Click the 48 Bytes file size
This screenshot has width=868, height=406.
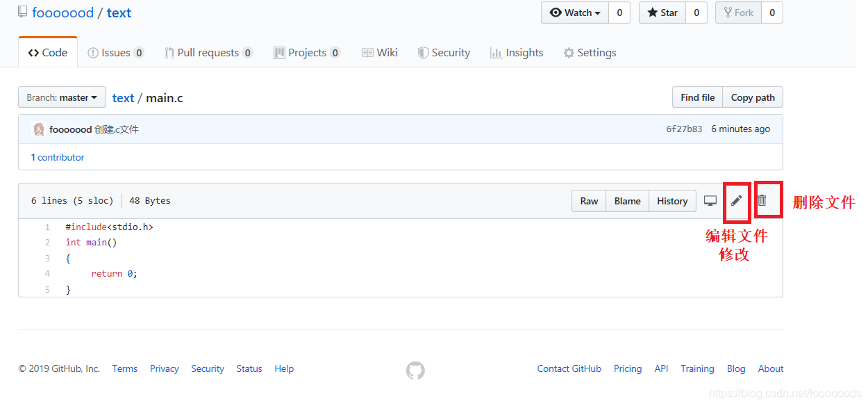pos(150,201)
